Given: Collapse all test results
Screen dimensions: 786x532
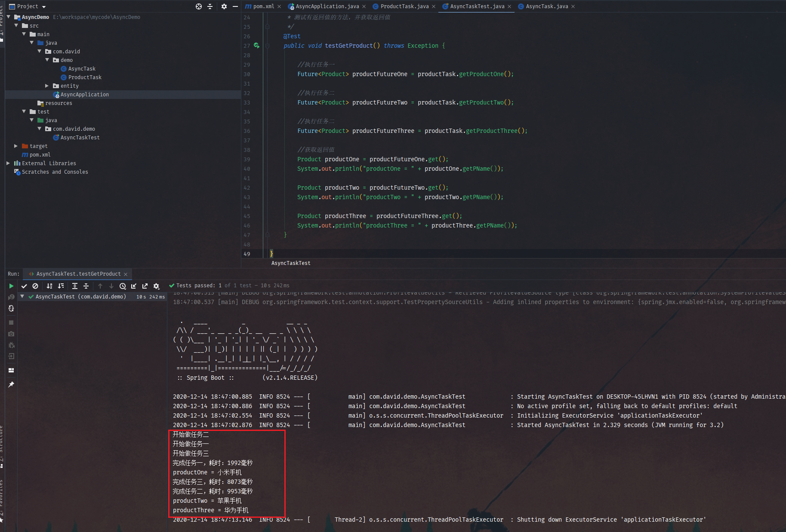Looking at the screenshot, I should [x=86, y=286].
